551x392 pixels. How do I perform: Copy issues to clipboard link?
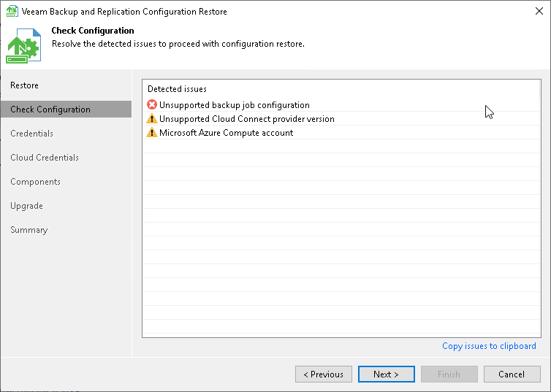pos(489,346)
